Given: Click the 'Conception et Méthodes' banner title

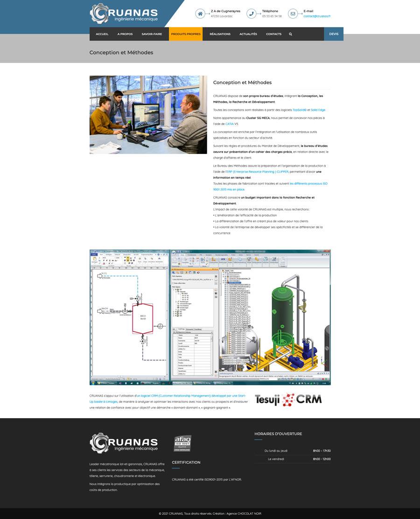Looking at the screenshot, I should click(x=121, y=53).
